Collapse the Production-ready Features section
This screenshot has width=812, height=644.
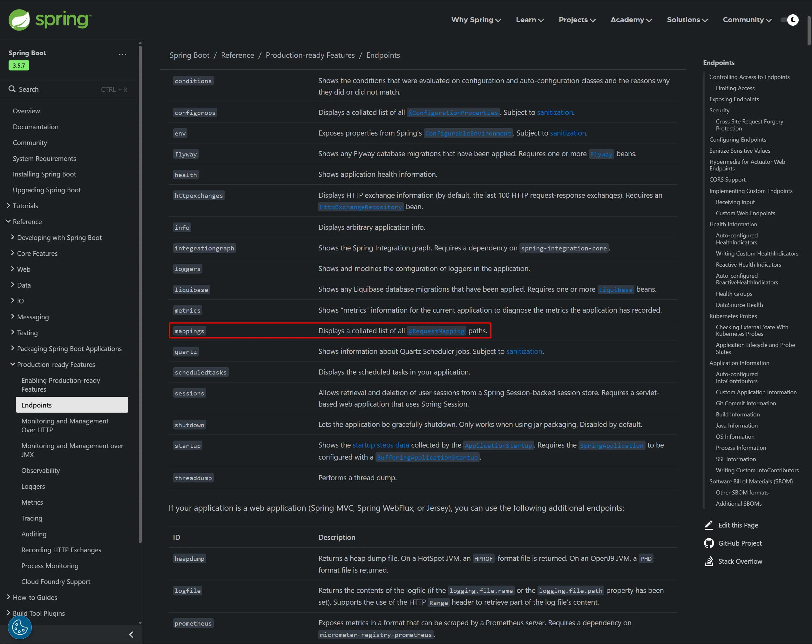pyautogui.click(x=12, y=364)
